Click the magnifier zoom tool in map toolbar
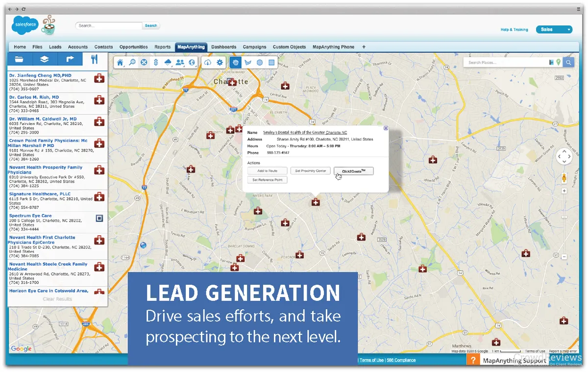 [132, 63]
